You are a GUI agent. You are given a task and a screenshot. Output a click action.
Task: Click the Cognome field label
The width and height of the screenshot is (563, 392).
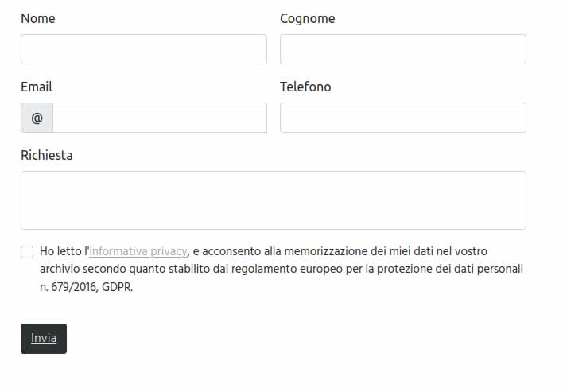pyautogui.click(x=307, y=18)
